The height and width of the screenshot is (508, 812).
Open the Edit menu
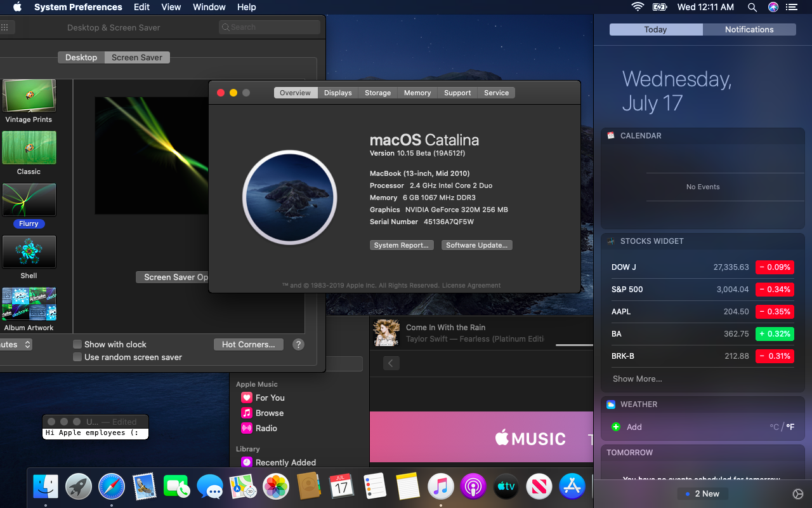(x=141, y=7)
